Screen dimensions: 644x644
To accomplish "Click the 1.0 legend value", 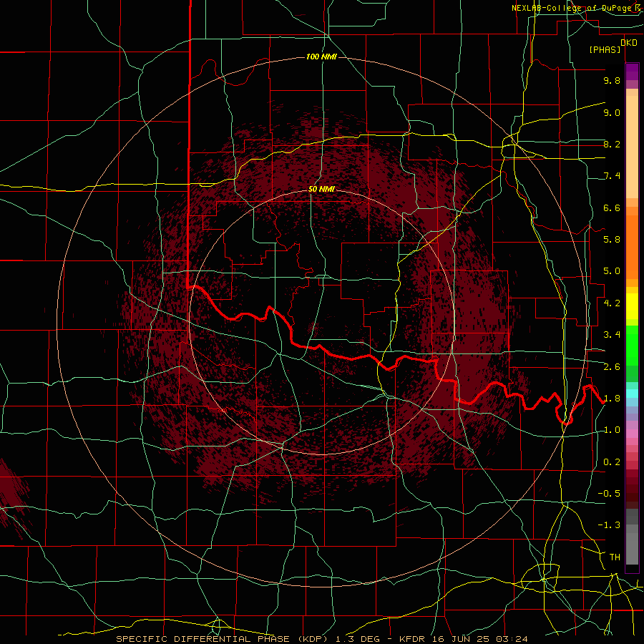I will click(612, 431).
